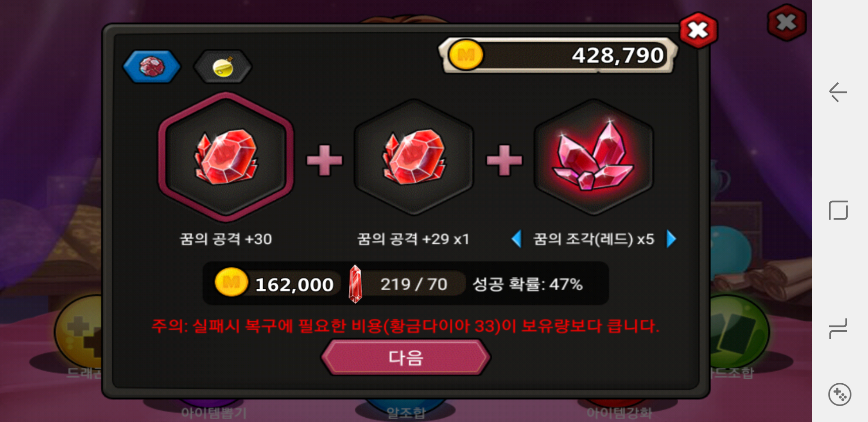
Task: Open the game tools controller icon
Action: (x=839, y=395)
